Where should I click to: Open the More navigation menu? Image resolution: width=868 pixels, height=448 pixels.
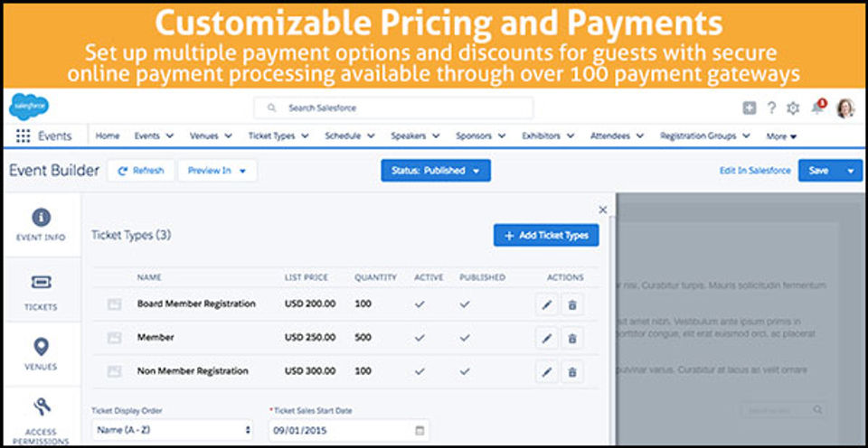coord(781,136)
